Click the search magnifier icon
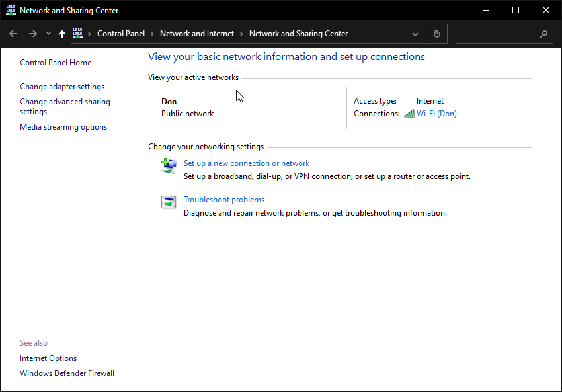Viewport: 562px width, 392px height. (x=543, y=34)
